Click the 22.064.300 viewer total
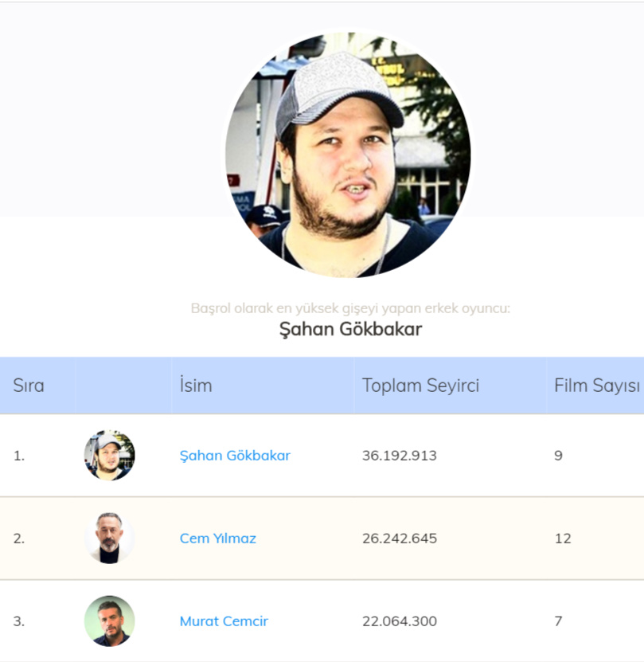The image size is (644, 662). [399, 621]
